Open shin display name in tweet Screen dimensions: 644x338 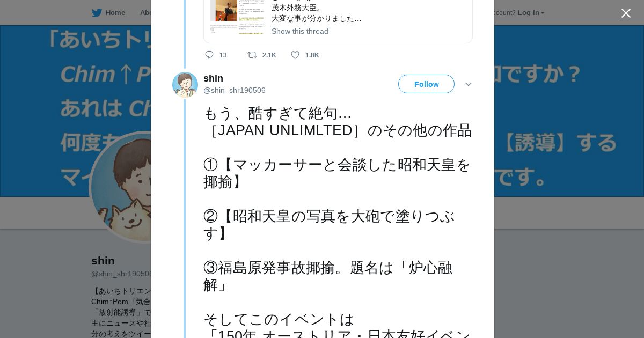(213, 78)
